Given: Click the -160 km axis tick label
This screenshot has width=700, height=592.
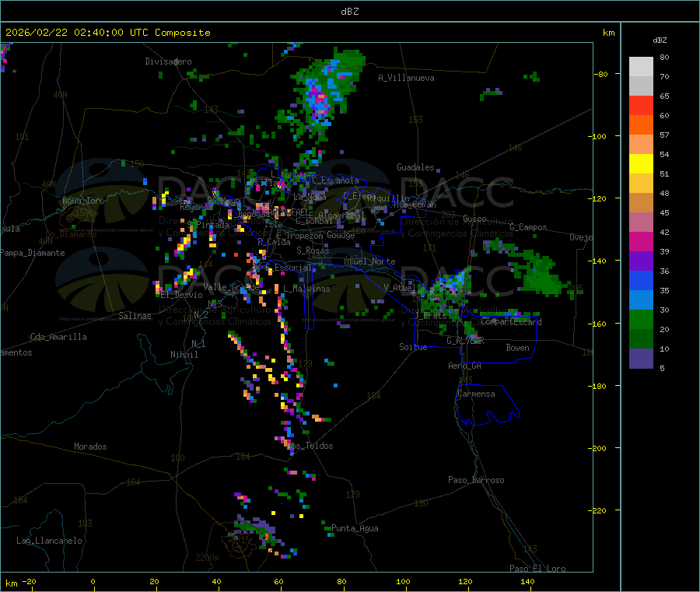Looking at the screenshot, I should 598,324.
